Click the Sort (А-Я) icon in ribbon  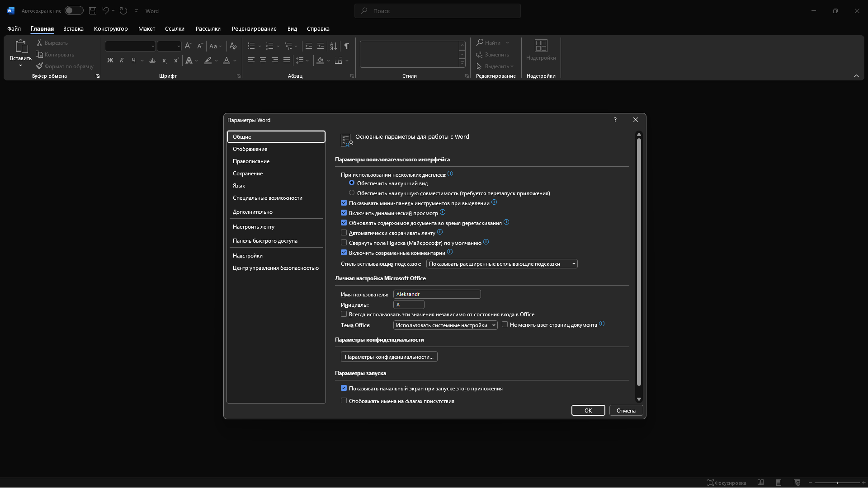tap(334, 46)
